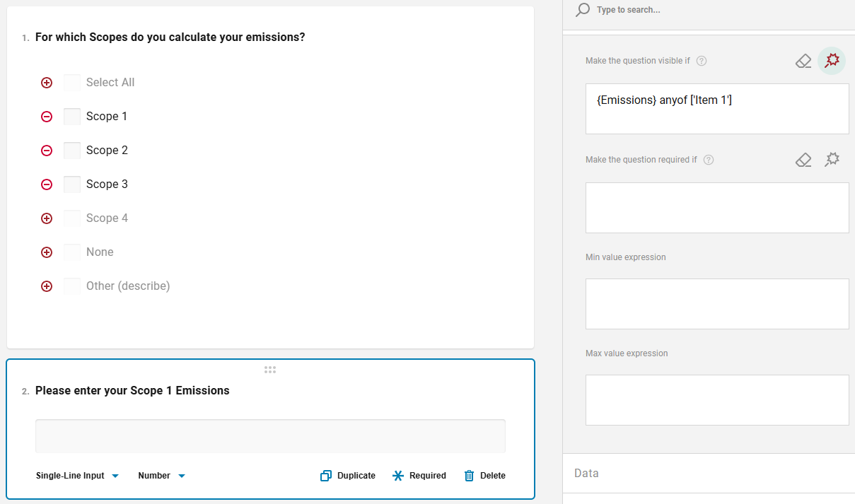Remove Scope 2 using its minus icon
This screenshot has width=855, height=504.
47,151
